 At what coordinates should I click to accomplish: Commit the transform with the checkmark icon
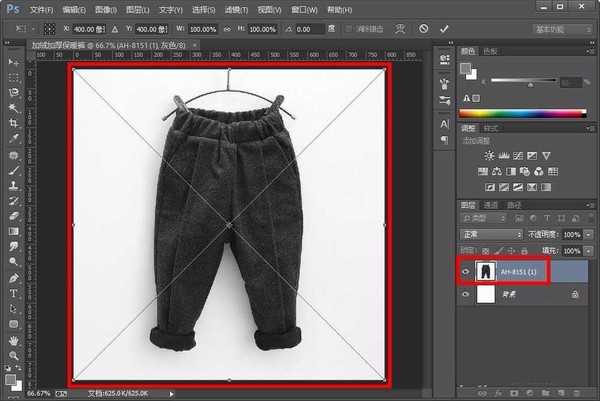click(x=445, y=30)
